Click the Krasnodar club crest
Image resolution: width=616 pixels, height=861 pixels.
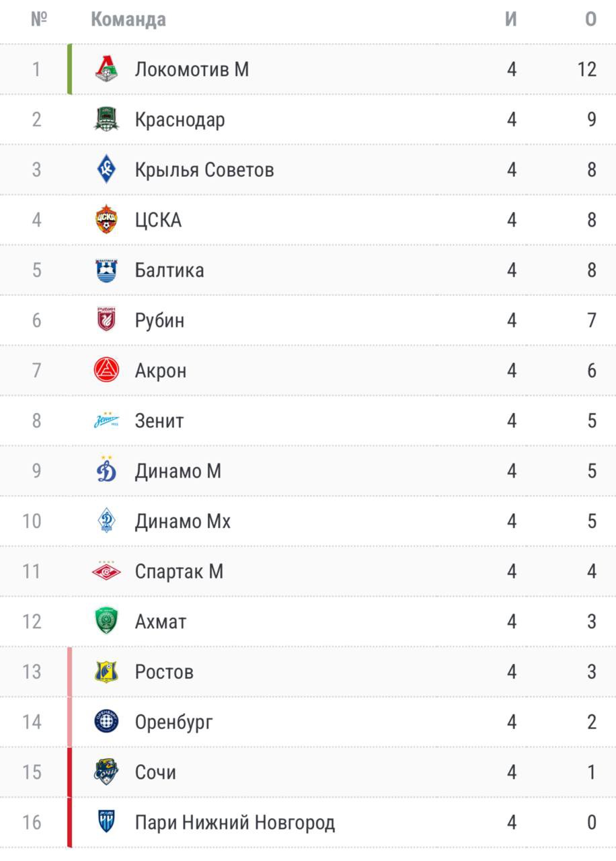pos(106,119)
